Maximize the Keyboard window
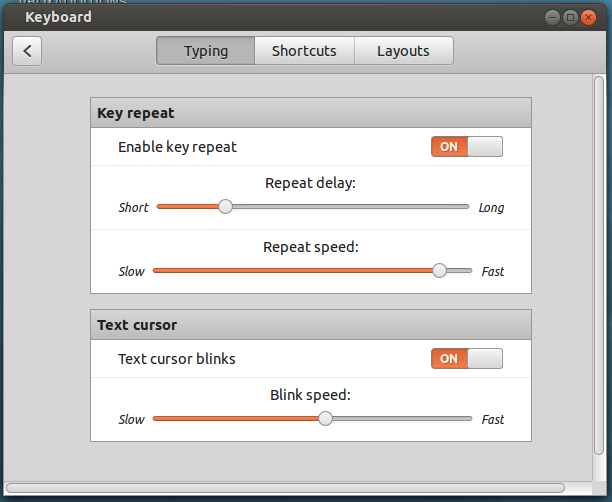This screenshot has height=502, width=612. [x=570, y=17]
